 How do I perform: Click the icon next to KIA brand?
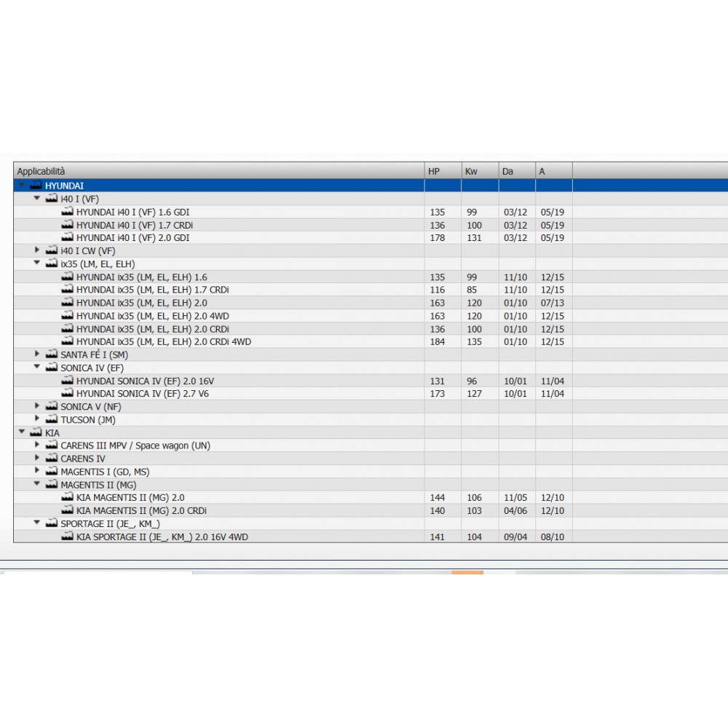point(36,432)
